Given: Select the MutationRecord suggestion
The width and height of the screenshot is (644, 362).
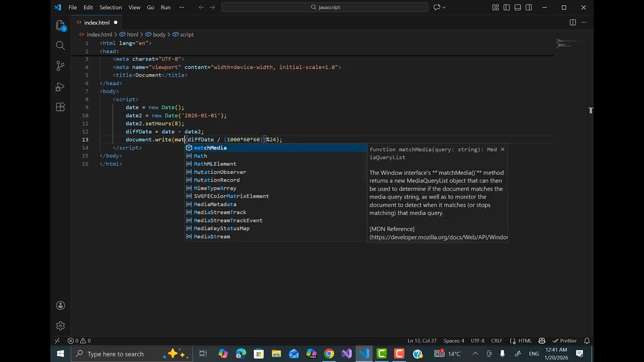Looking at the screenshot, I should [x=276, y=180].
